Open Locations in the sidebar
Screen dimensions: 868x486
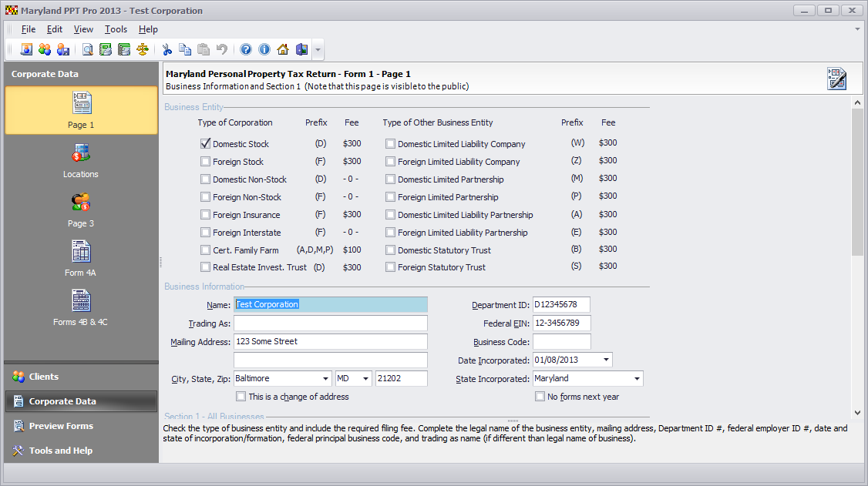click(81, 160)
